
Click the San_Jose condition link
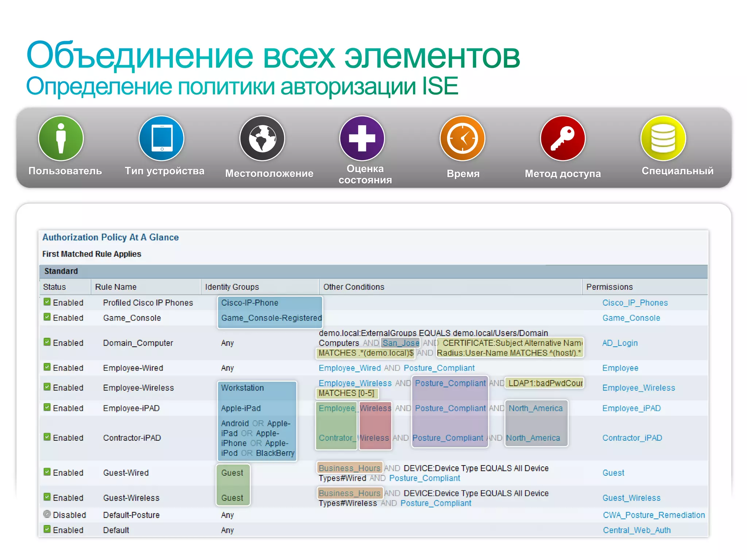click(x=401, y=343)
